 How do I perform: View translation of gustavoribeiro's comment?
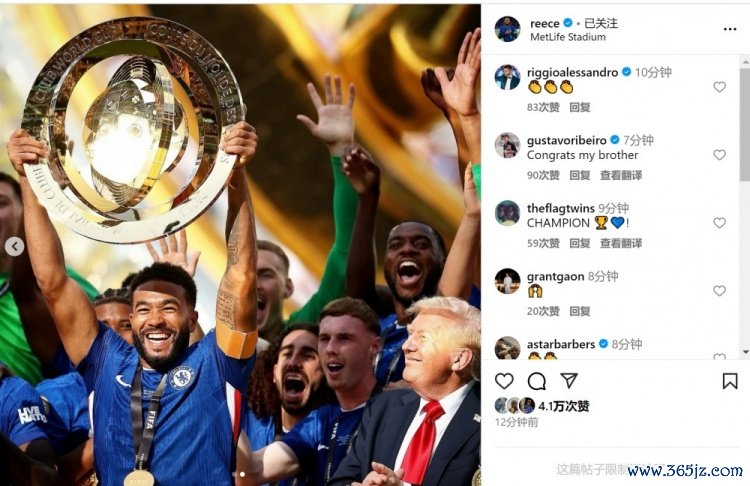click(621, 176)
